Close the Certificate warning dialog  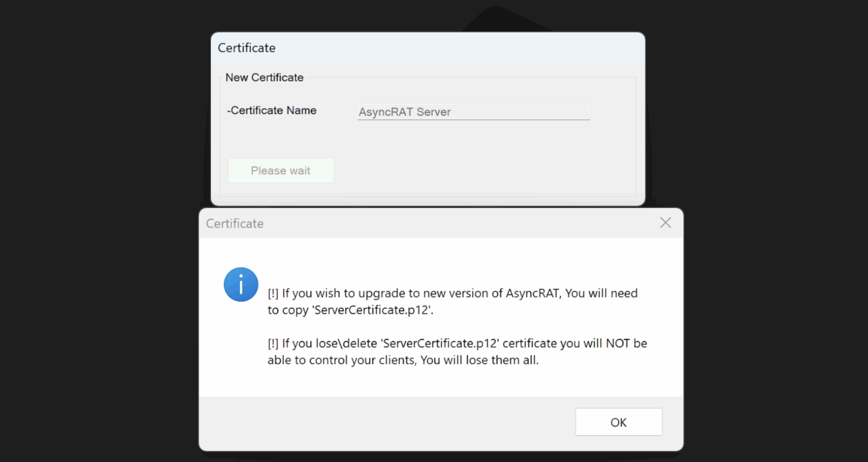(x=665, y=223)
